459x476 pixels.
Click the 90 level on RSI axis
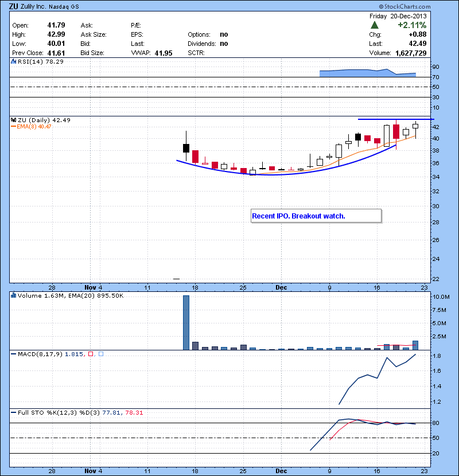(435, 67)
